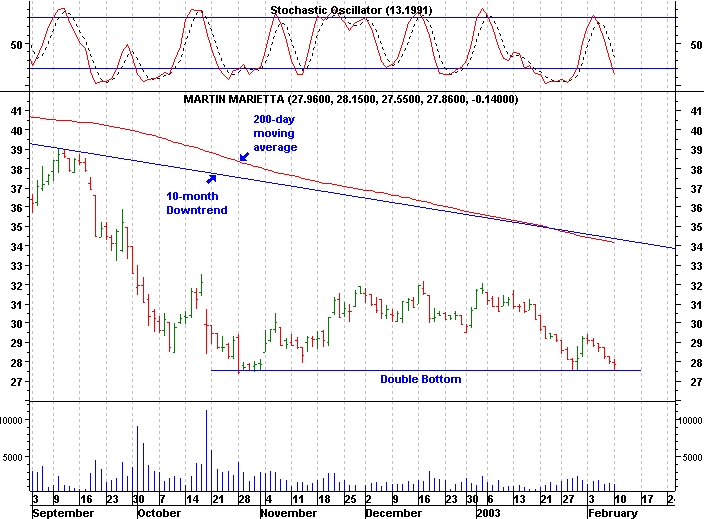
Task: Click 5000 on the left volume axis
Action: 12,457
